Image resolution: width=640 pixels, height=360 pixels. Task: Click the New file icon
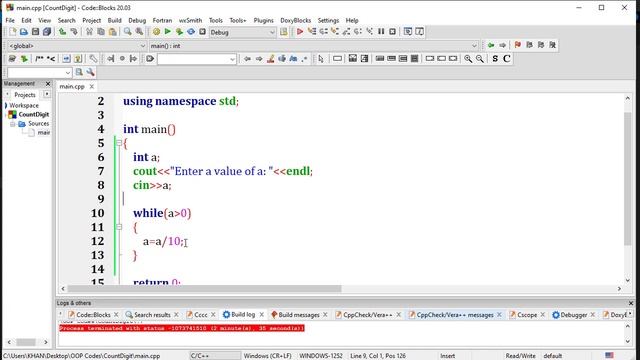tap(12, 32)
